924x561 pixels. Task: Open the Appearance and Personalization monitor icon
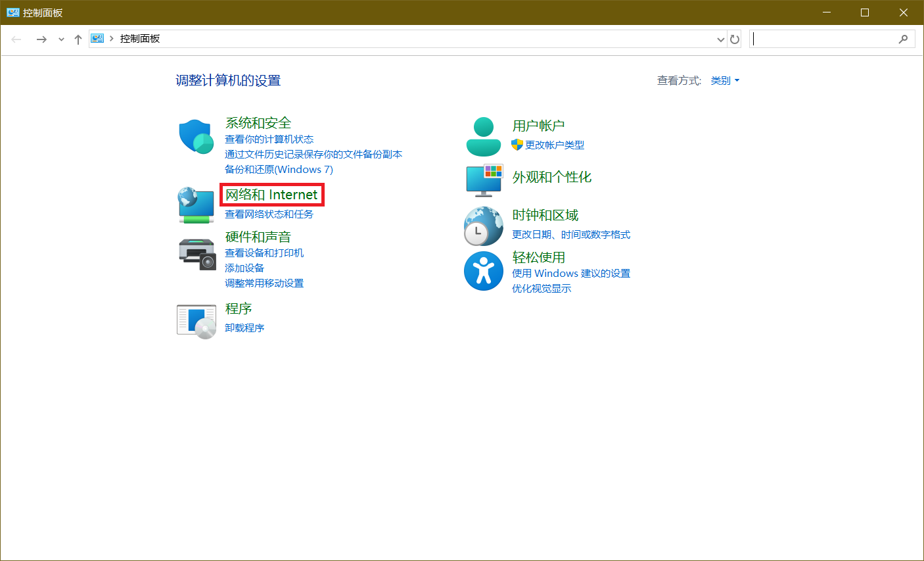click(484, 180)
